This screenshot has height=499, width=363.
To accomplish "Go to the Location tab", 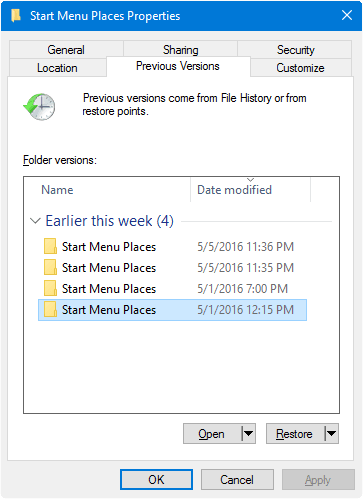I will click(57, 68).
